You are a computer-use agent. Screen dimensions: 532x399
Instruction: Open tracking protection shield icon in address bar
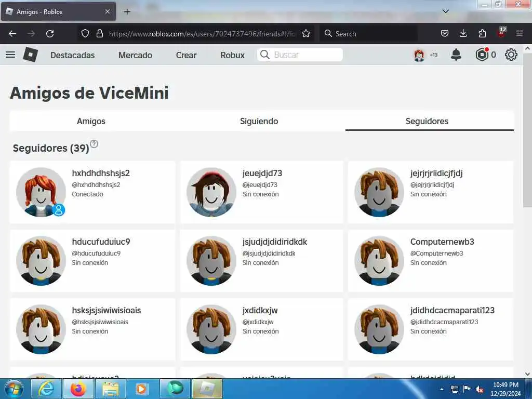pos(85,33)
